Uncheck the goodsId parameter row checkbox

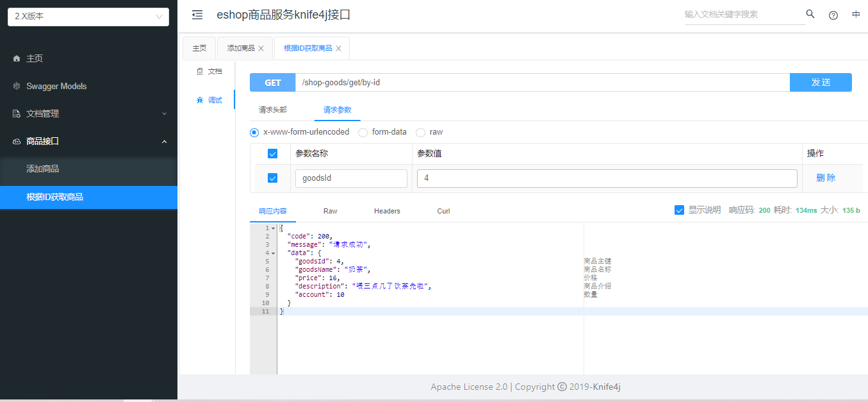pos(272,178)
